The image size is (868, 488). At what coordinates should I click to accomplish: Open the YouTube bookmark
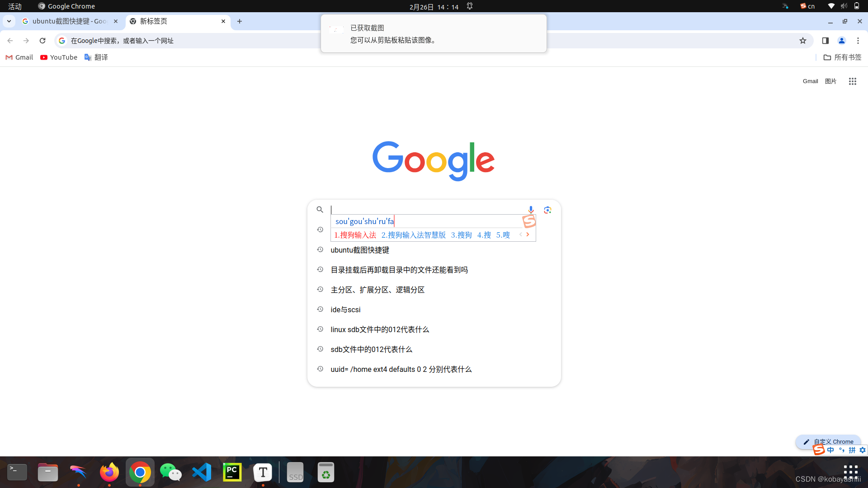59,57
